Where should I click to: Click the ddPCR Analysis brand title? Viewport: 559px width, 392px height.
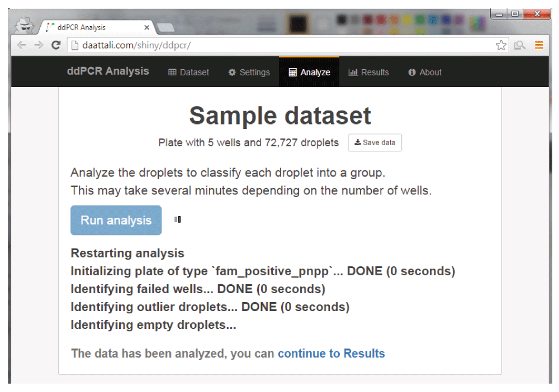click(108, 71)
